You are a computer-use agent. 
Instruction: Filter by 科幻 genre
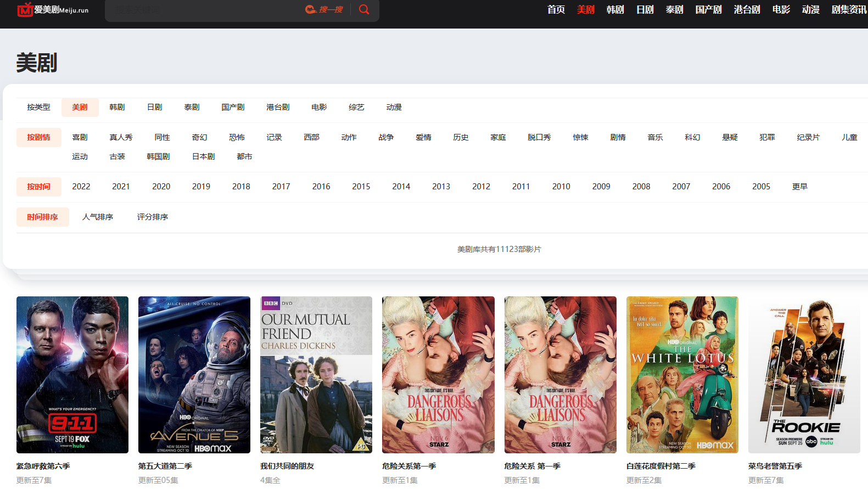pyautogui.click(x=692, y=137)
